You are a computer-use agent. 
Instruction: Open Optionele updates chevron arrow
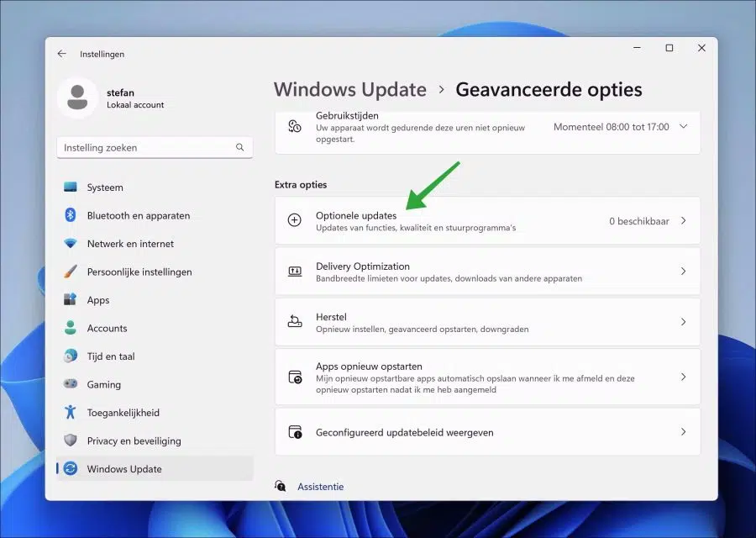click(x=683, y=220)
